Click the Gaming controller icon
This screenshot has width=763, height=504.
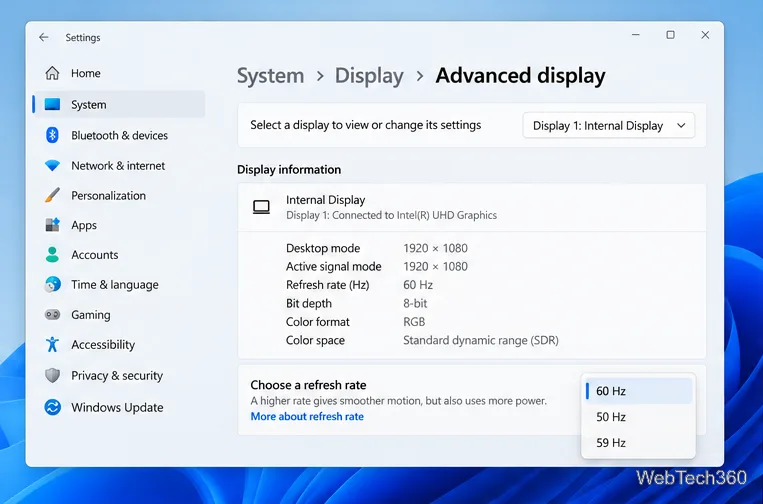52,315
